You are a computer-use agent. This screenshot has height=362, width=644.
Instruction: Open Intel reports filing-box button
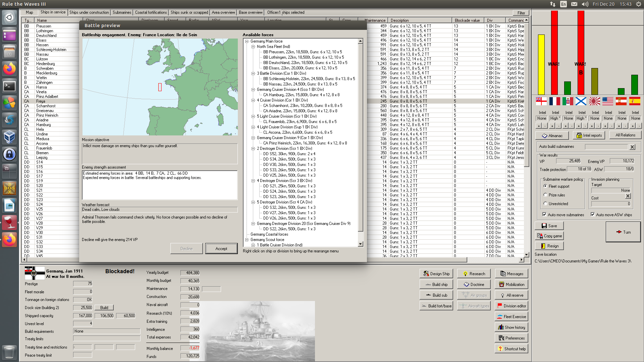pos(589,135)
